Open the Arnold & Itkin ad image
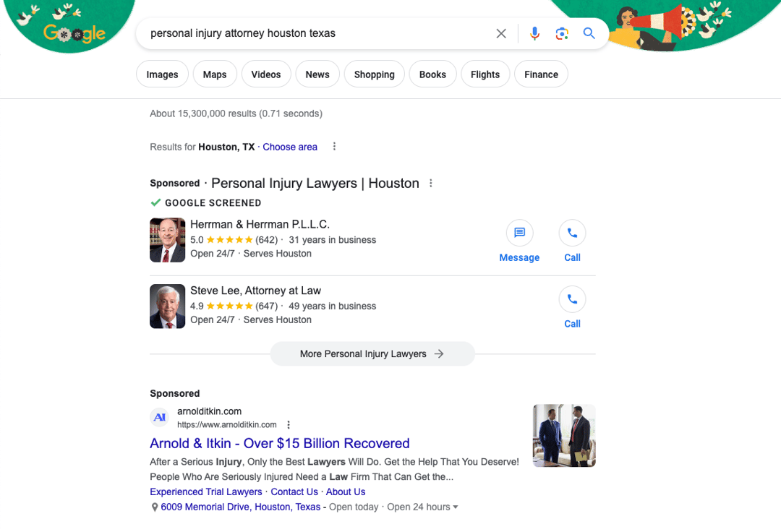This screenshot has width=781, height=532. tap(564, 435)
